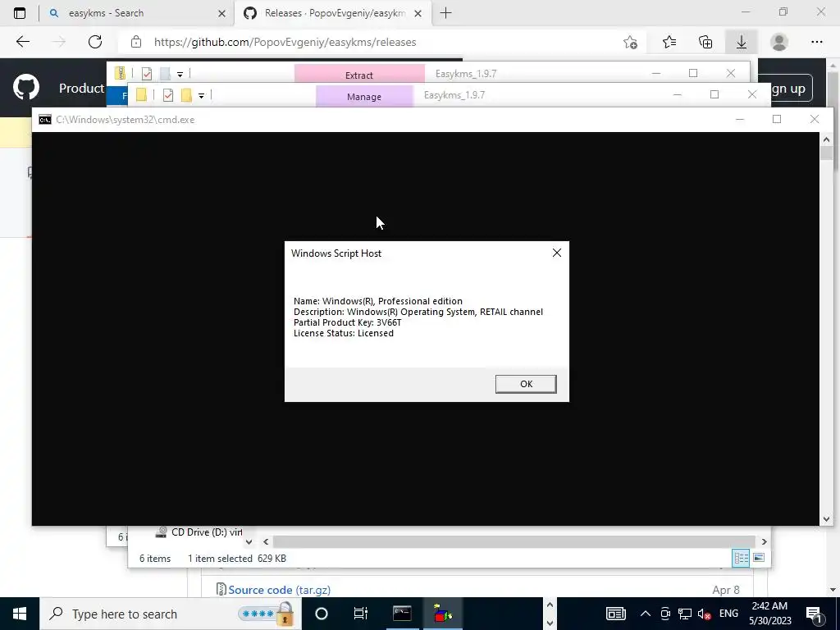Select CD Drive (D:) in Explorer navigation pane
Screen dimensions: 840x630
[x=199, y=532]
